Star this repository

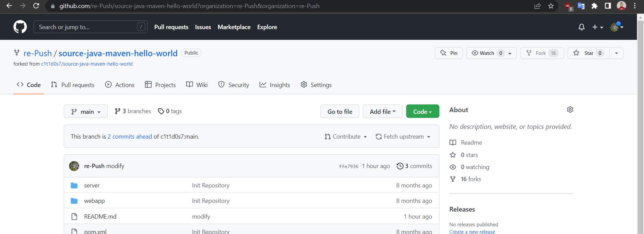tap(588, 53)
